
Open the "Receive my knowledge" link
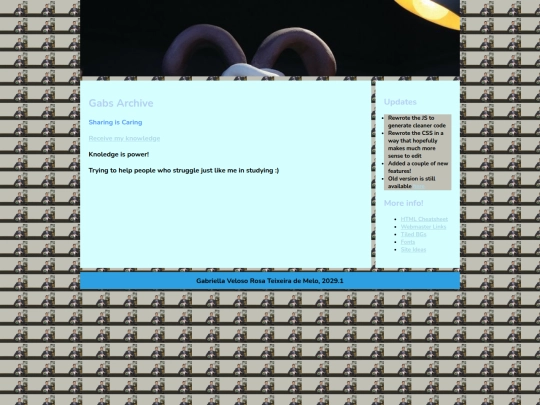click(124, 138)
